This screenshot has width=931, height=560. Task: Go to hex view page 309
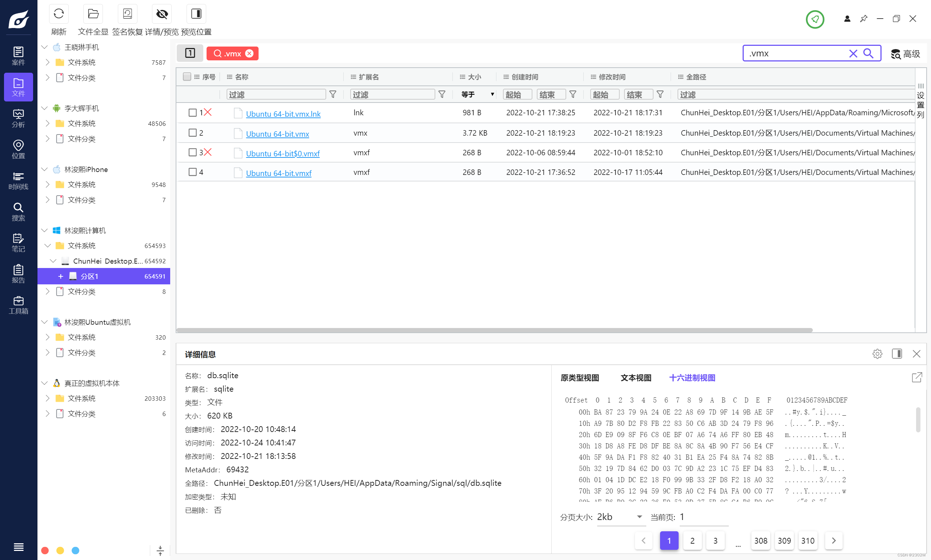point(784,541)
